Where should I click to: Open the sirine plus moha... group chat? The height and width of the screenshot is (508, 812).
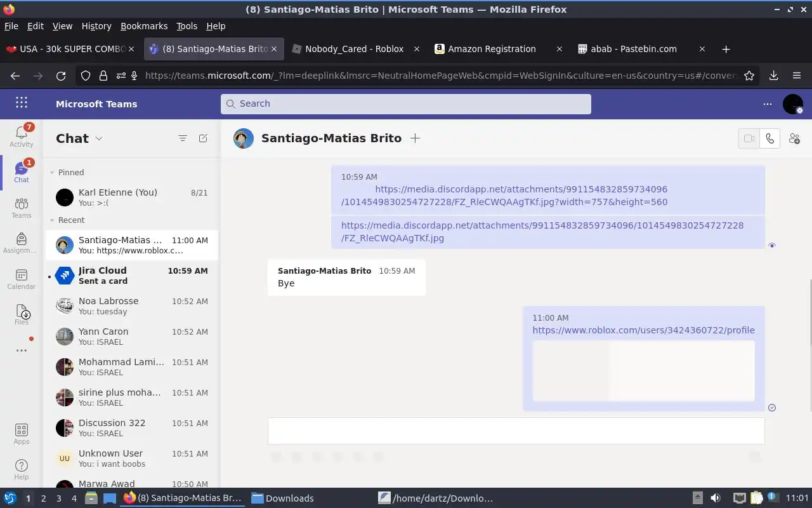pyautogui.click(x=131, y=398)
